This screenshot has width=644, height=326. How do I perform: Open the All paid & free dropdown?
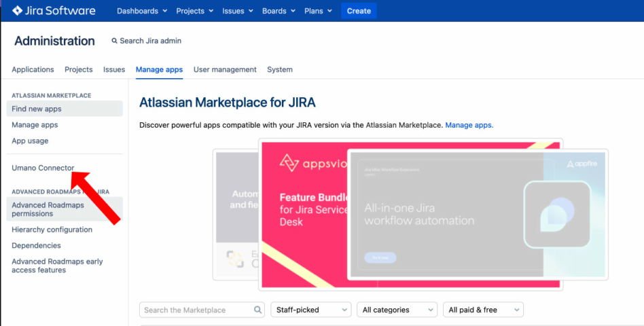tap(484, 310)
